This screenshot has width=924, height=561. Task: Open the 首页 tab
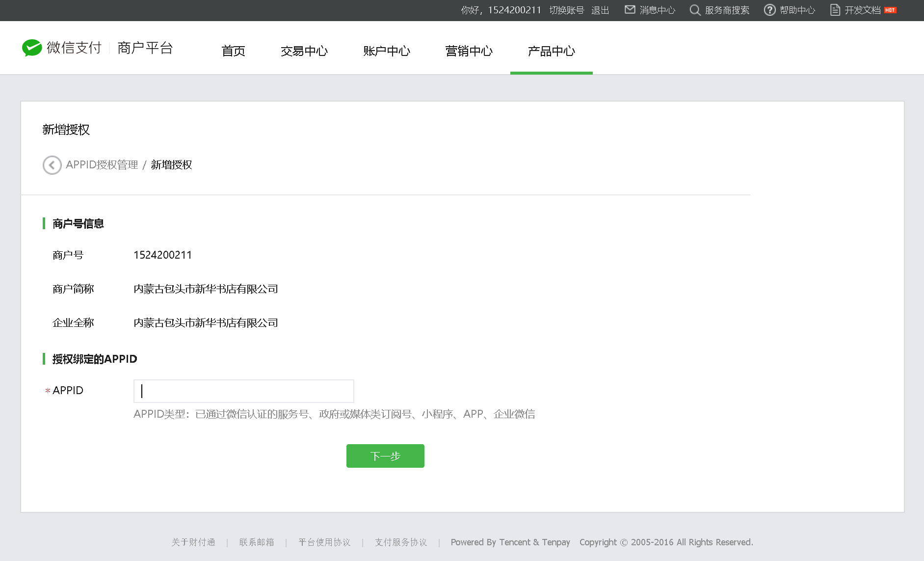pyautogui.click(x=233, y=51)
